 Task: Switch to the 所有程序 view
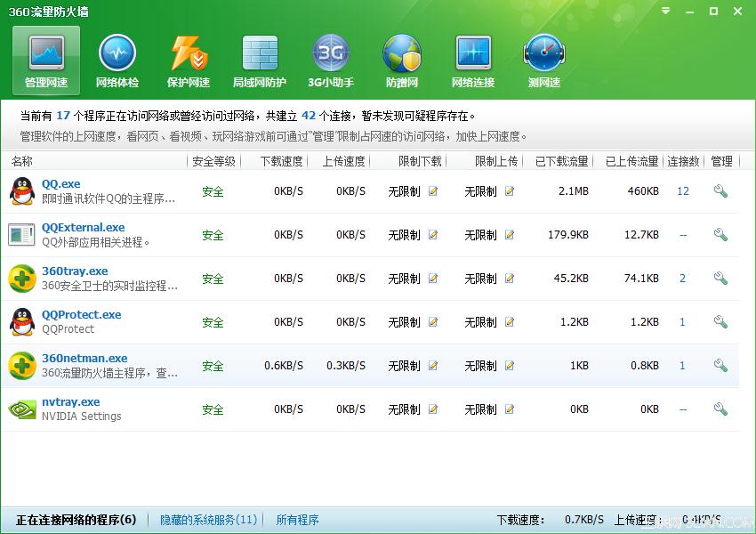[298, 519]
